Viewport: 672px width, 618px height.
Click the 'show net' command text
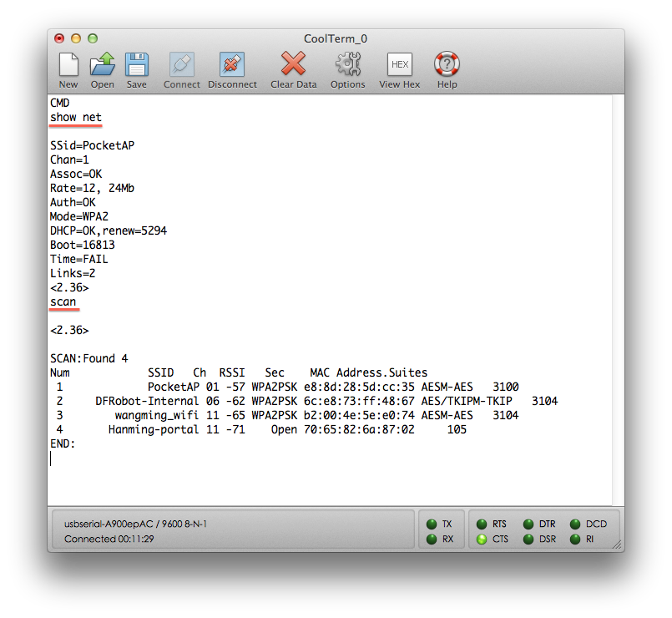tap(76, 117)
